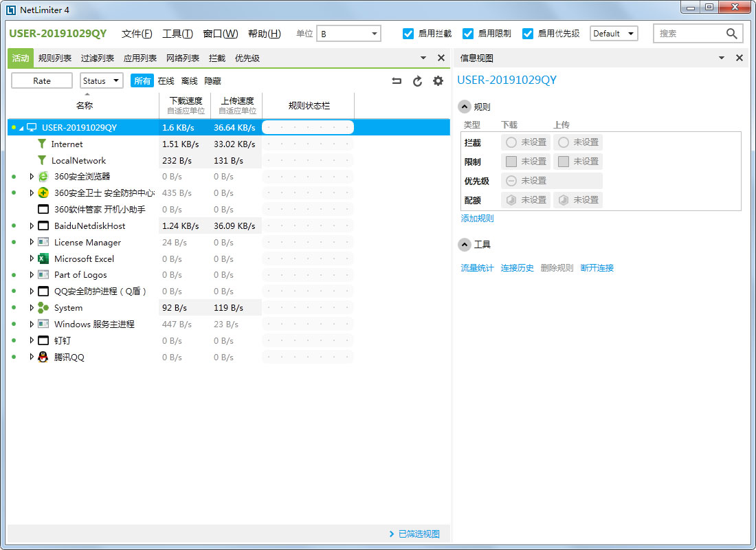Click the Tencent QQ penguin icon
Image resolution: width=756 pixels, height=550 pixels.
click(x=43, y=357)
